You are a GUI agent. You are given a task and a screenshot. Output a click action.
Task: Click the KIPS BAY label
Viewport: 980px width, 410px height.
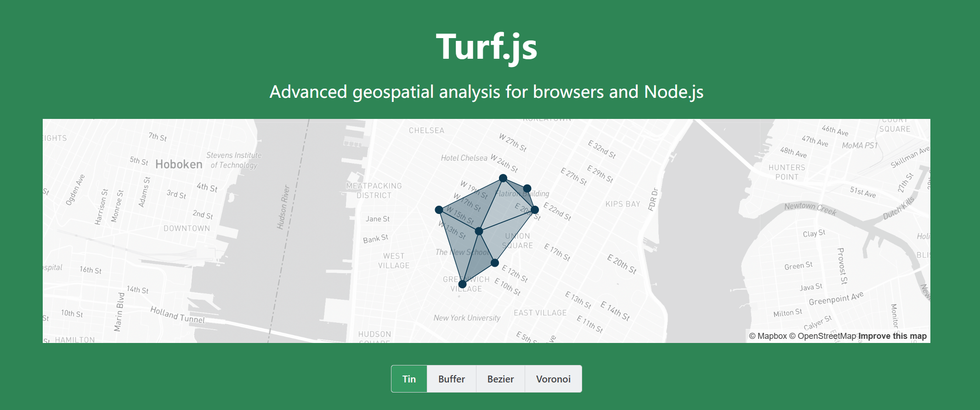point(623,204)
